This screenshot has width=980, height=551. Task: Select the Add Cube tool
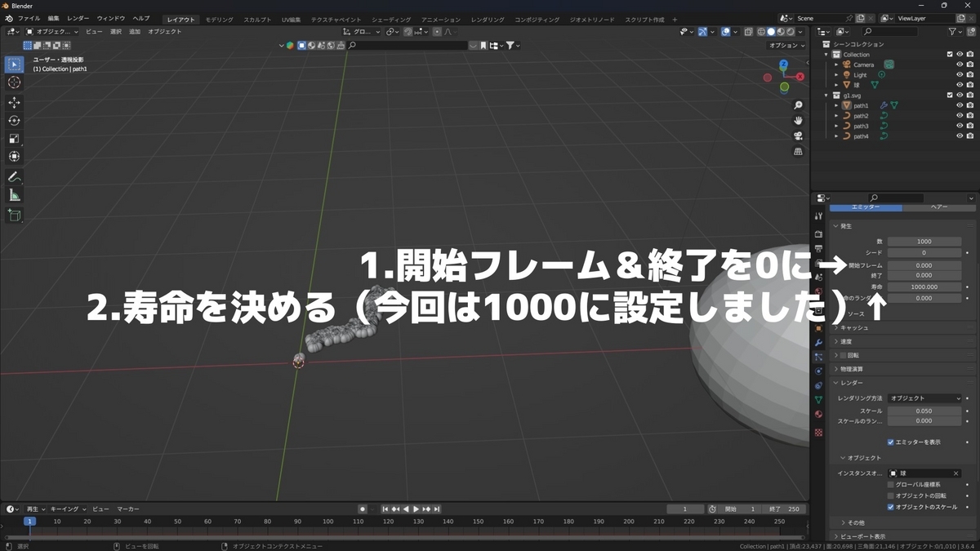[13, 215]
